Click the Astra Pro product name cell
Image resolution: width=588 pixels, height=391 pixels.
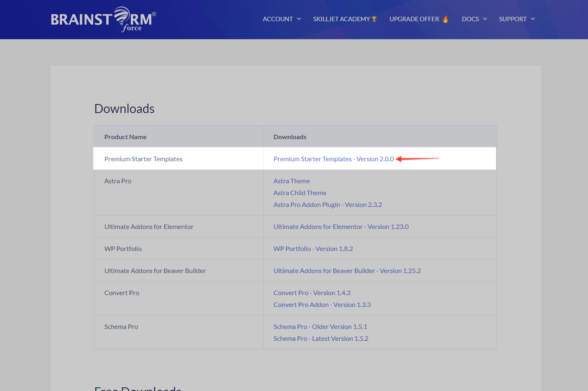coord(179,193)
